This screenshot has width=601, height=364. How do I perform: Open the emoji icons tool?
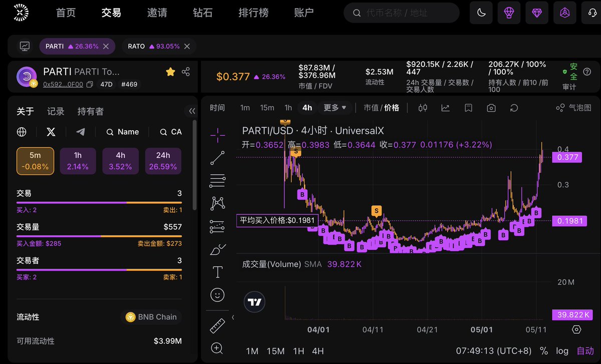(x=217, y=295)
